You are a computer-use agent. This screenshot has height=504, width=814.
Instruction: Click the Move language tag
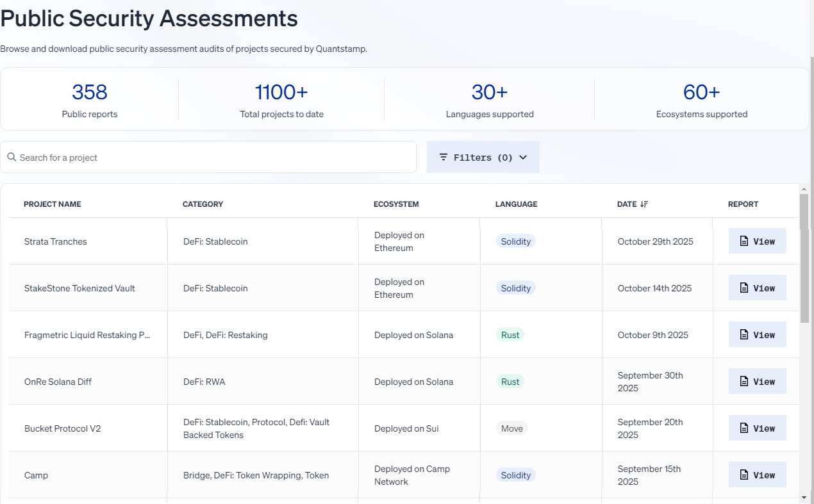click(511, 428)
